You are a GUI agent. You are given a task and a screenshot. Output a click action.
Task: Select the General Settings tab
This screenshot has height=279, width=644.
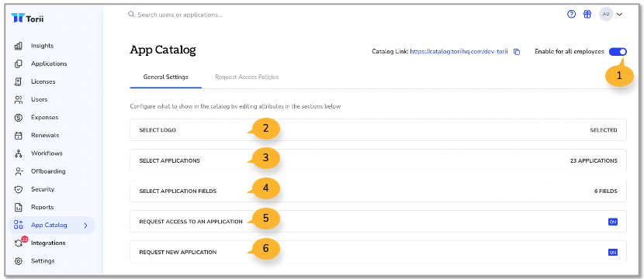165,77
